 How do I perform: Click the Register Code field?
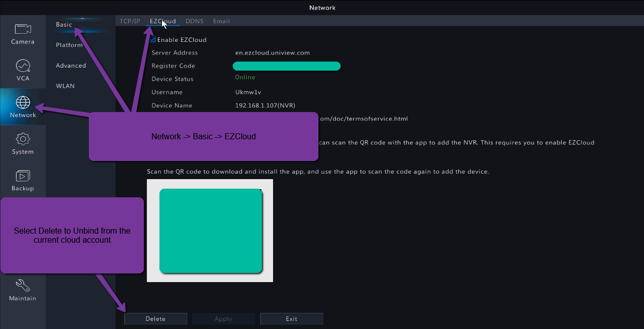coord(286,66)
